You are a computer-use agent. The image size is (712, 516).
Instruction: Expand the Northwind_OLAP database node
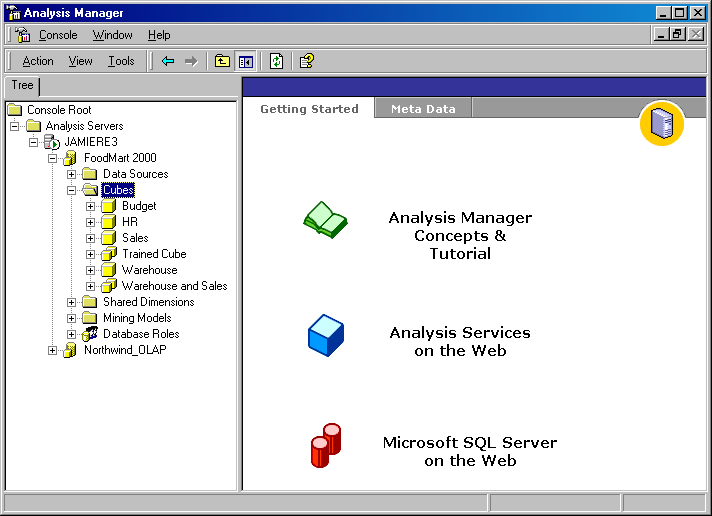[x=53, y=350]
